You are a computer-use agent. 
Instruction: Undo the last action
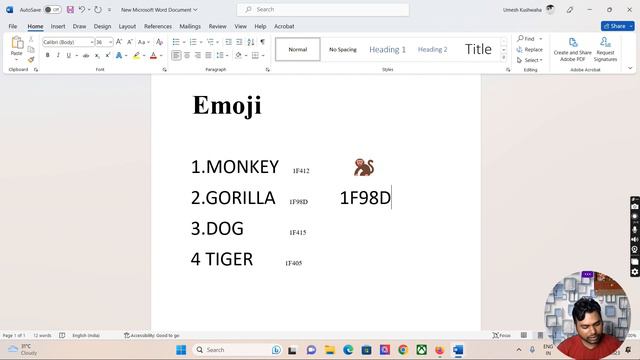click(82, 9)
